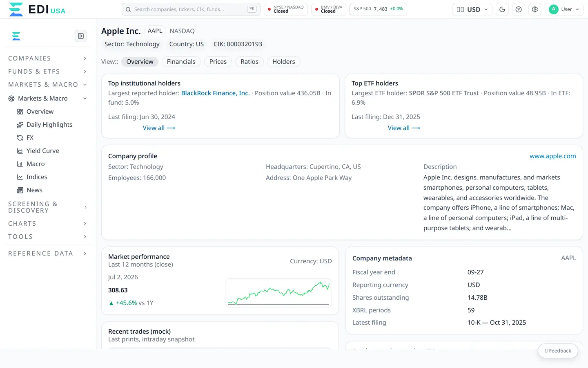Expand the Reference Data section

point(48,254)
